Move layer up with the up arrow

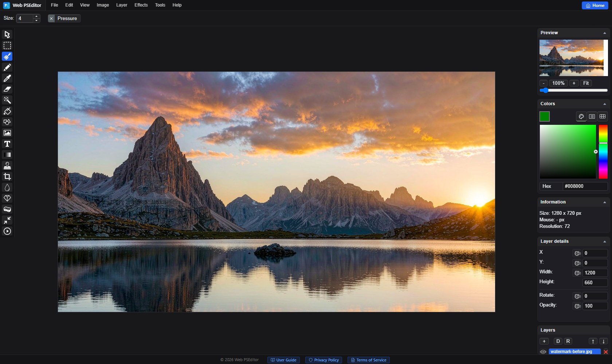593,341
